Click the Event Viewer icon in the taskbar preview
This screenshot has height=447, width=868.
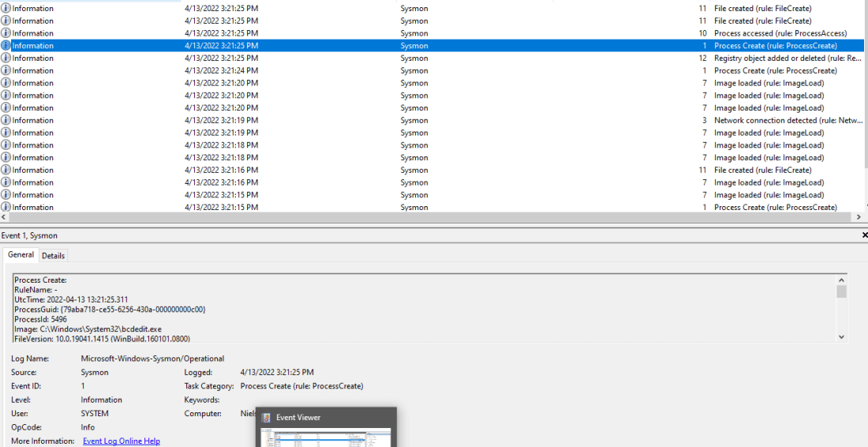click(x=267, y=418)
